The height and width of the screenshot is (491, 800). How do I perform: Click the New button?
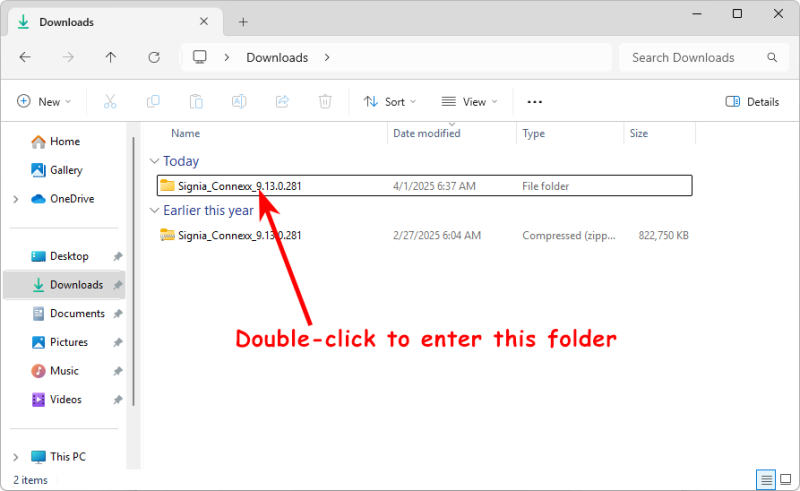pyautogui.click(x=44, y=101)
